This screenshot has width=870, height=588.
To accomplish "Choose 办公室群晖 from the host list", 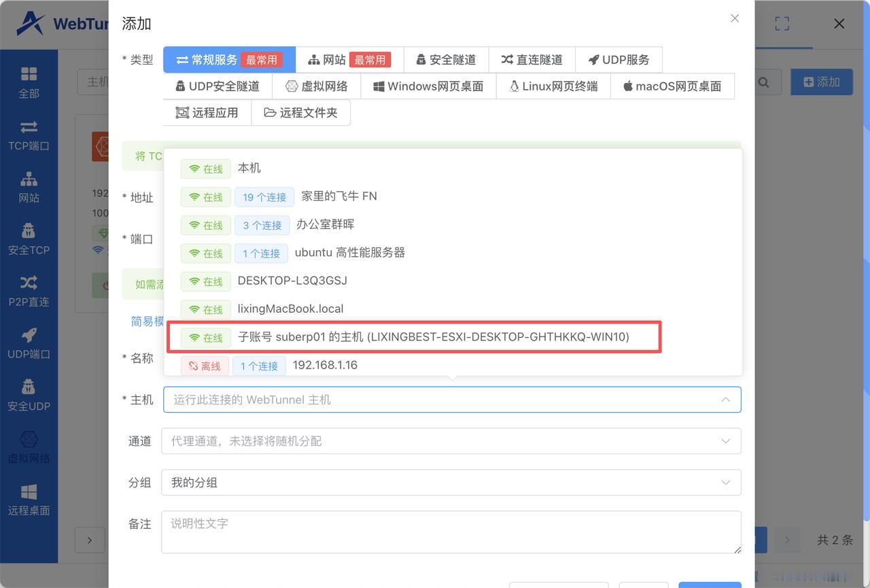I will coord(453,224).
